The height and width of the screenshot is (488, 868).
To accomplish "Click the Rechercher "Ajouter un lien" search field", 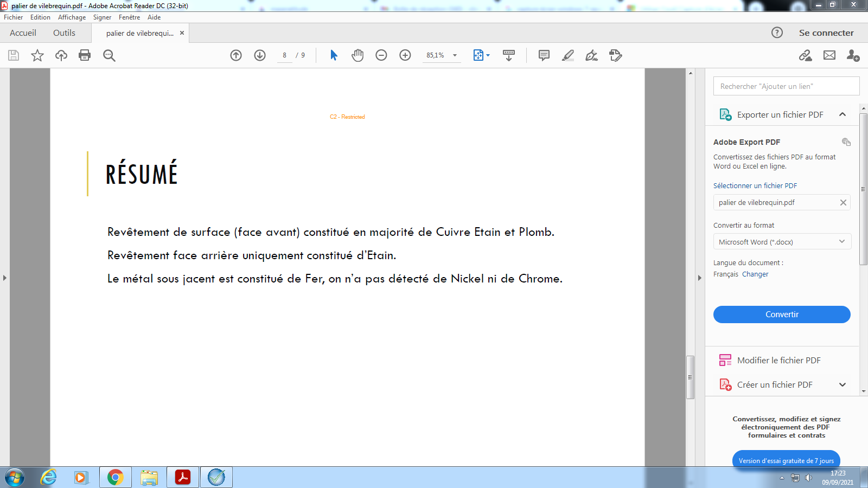I will coord(786,86).
